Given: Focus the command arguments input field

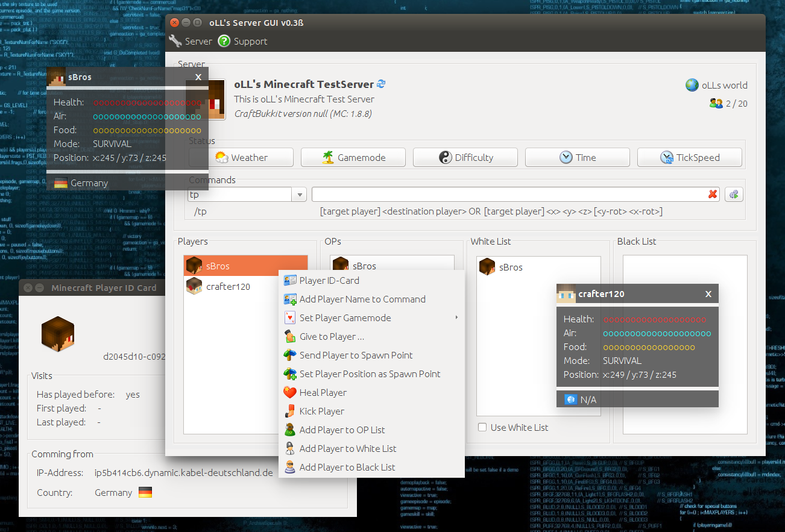Looking at the screenshot, I should (x=509, y=195).
